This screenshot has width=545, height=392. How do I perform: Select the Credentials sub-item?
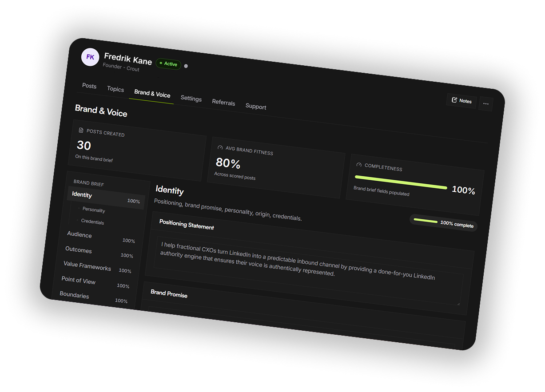(x=92, y=222)
